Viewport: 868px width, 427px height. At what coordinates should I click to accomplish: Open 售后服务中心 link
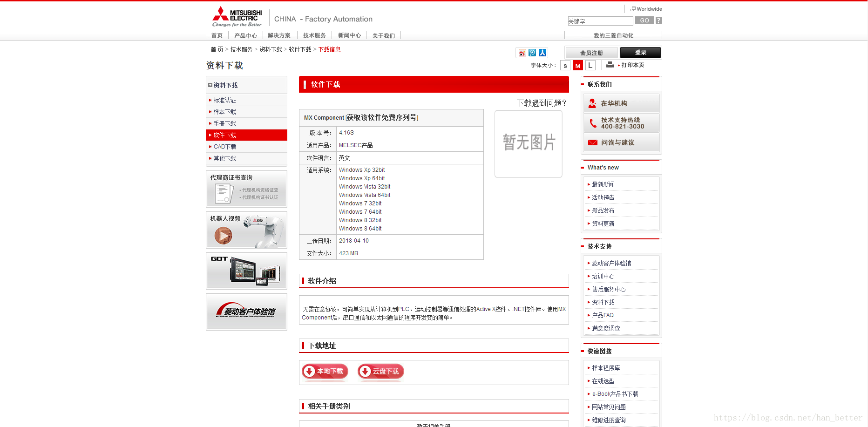click(609, 289)
